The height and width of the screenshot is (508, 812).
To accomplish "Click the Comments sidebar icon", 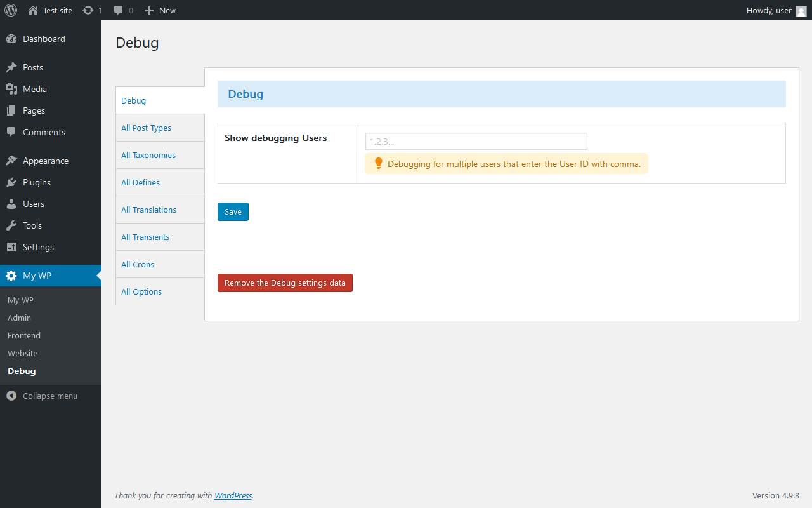I will [11, 132].
